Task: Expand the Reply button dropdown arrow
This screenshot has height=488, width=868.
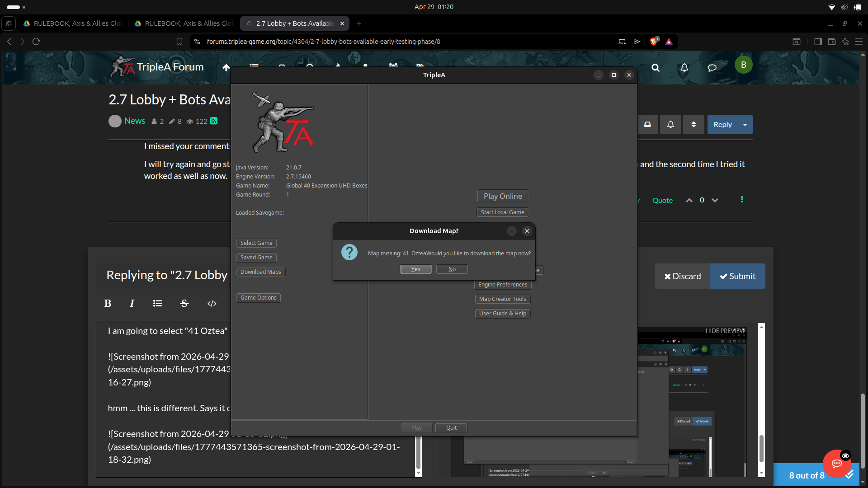Action: coord(744,124)
